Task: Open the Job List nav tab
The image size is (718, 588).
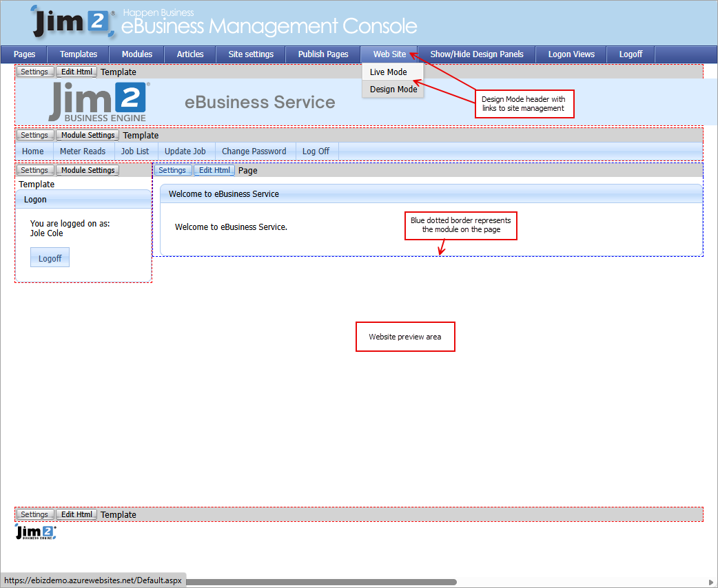Action: tap(135, 151)
